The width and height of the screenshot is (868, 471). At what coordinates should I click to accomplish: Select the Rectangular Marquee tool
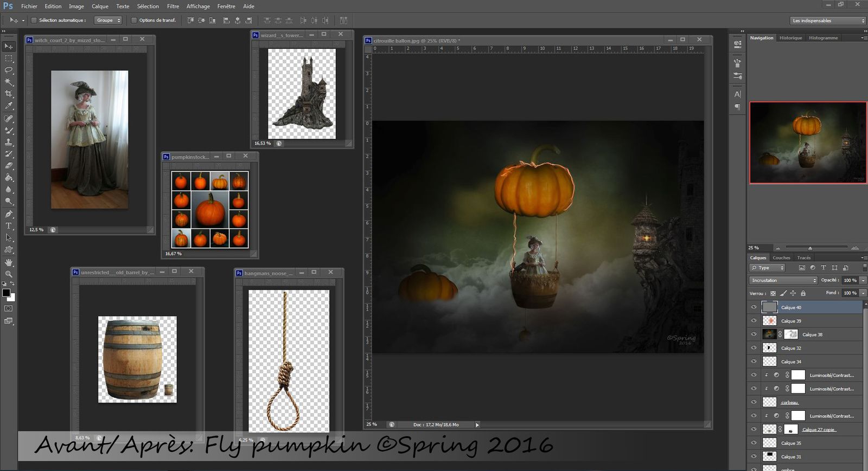(9, 59)
